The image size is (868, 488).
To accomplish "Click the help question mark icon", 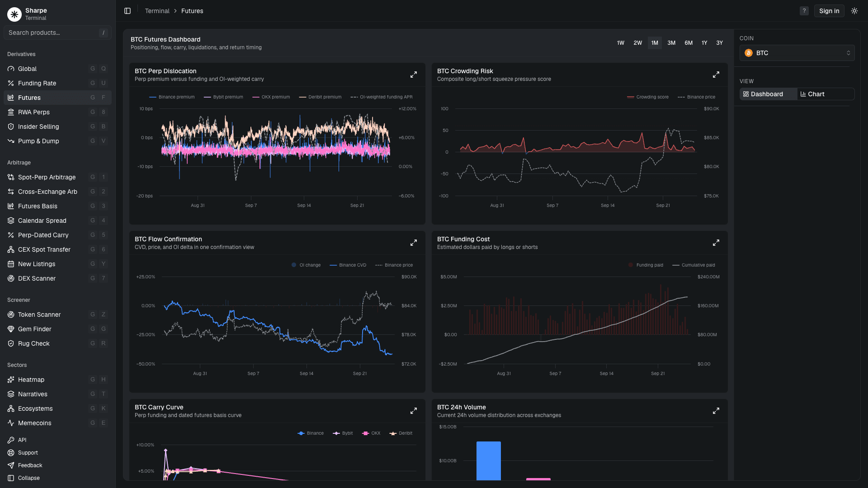I will [804, 11].
